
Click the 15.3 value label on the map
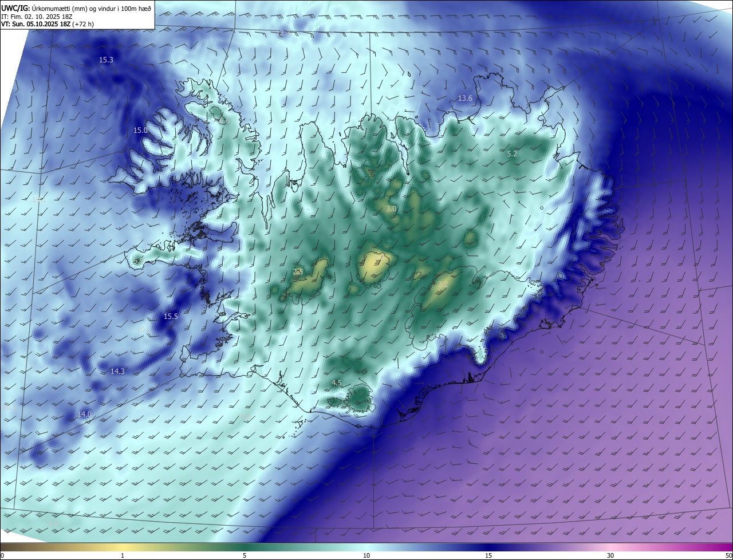(x=106, y=60)
